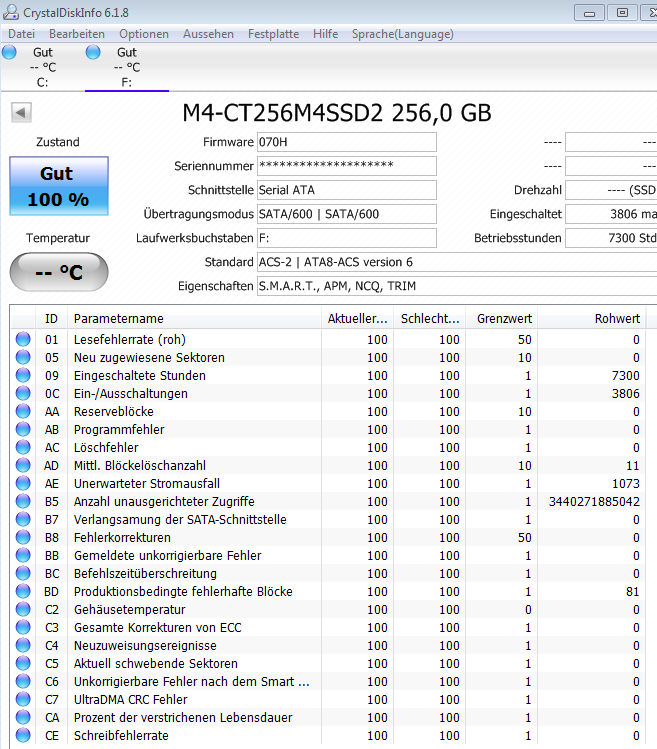Click status orb for Fehlerkorrekturen
Screen dimensions: 657x749
23,537
